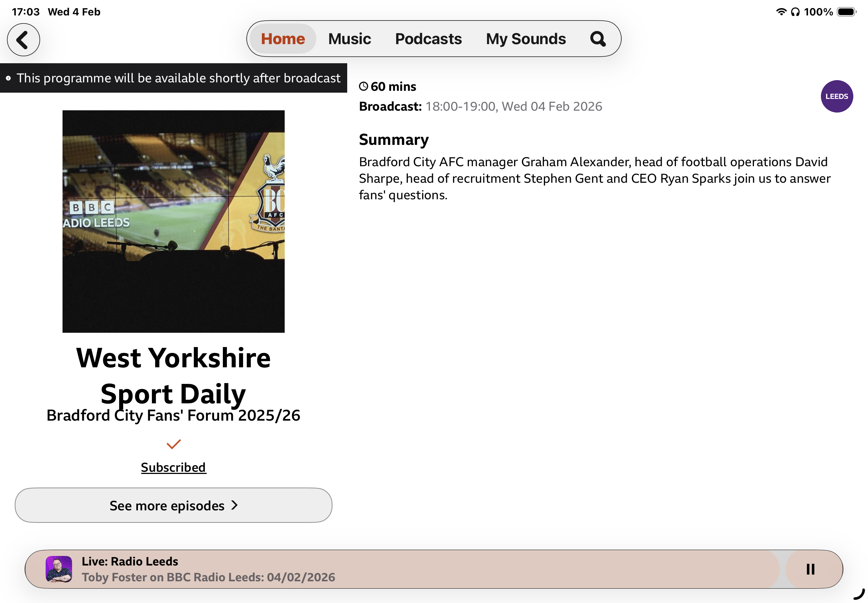Open the West Yorkshire Sport Daily artwork
Screen dimensions: 868x603
pos(174,221)
